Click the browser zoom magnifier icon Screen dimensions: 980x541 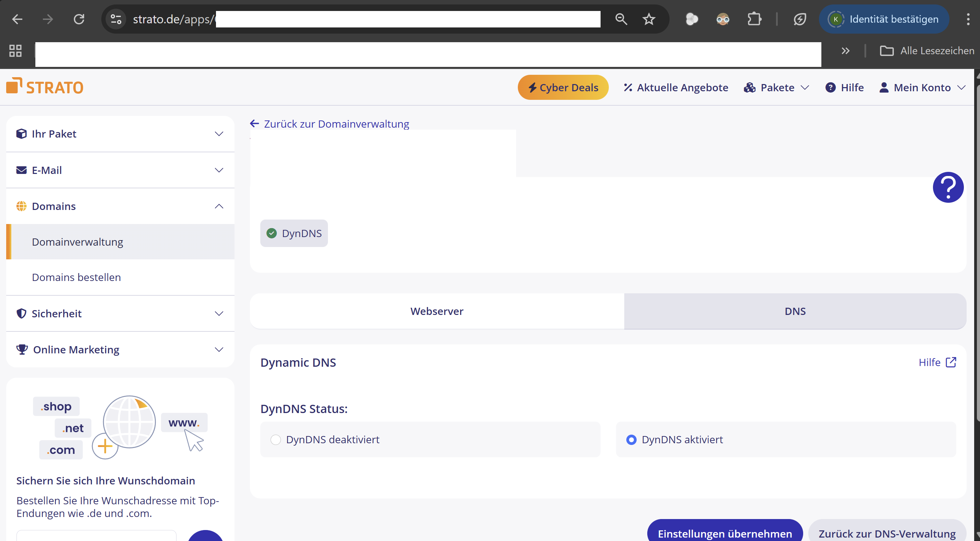621,19
